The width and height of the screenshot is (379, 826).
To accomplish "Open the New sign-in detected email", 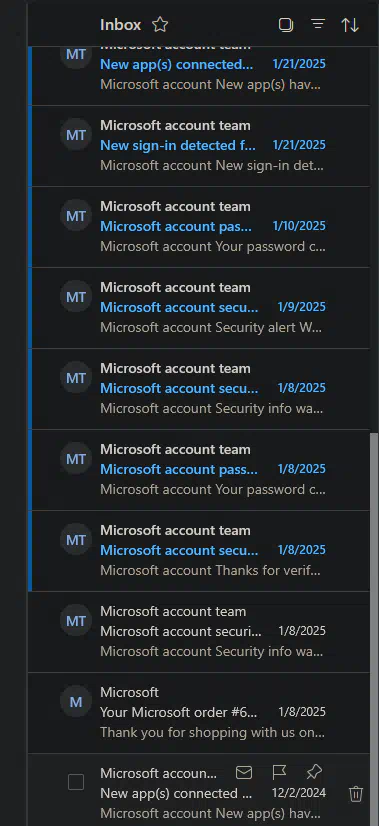I will [x=200, y=146].
